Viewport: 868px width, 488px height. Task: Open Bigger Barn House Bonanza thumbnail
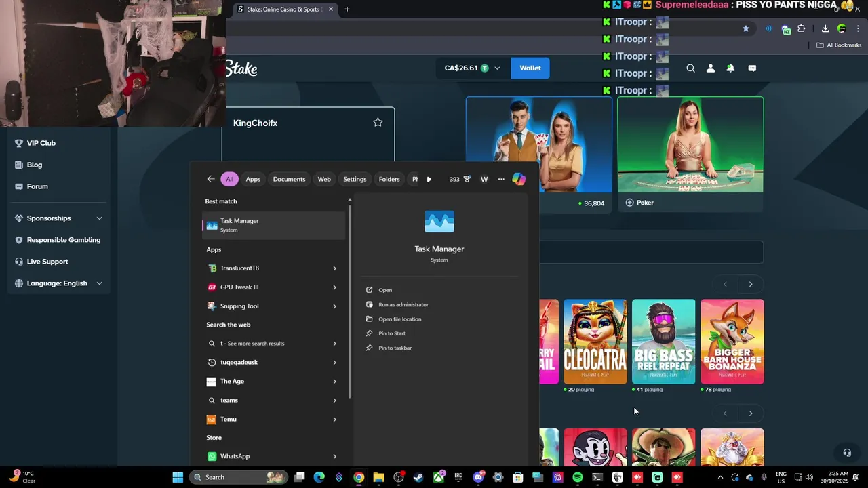pos(732,342)
